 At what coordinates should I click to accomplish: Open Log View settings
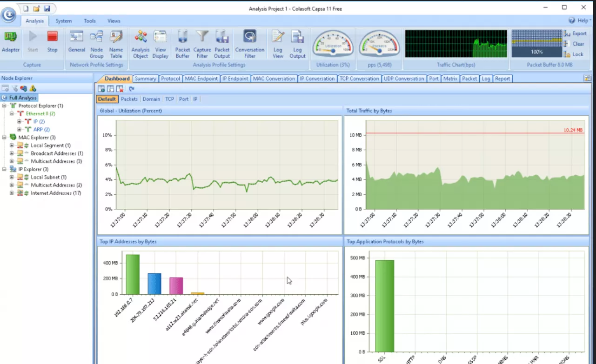(278, 45)
